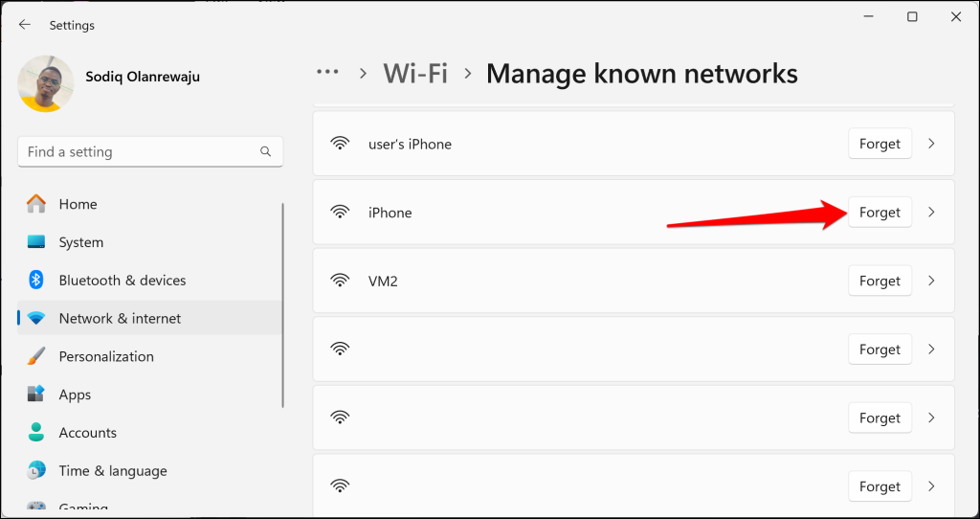Click the Find a setting search box
The height and width of the screenshot is (519, 980).
coord(139,151)
